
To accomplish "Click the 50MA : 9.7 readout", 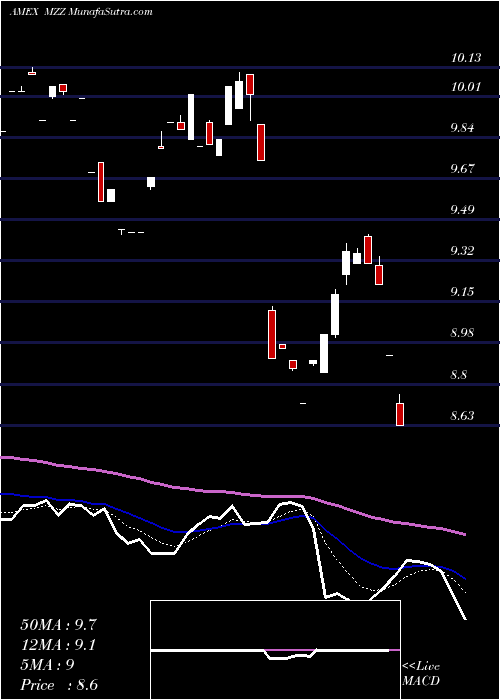I will coord(58,625).
